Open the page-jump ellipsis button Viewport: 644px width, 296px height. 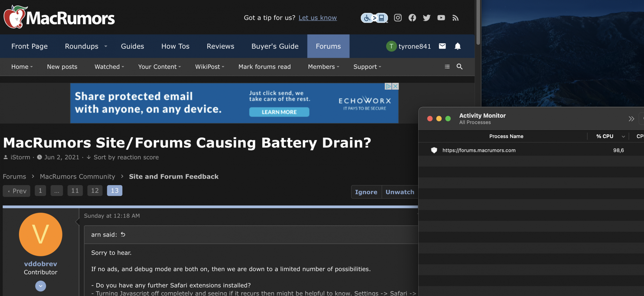coord(57,191)
